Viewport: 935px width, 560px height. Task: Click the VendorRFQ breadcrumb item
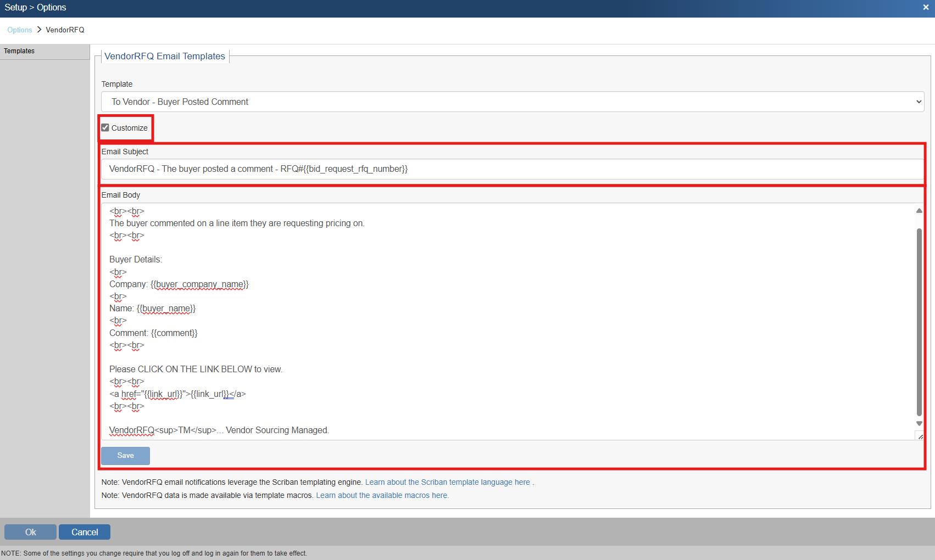[x=65, y=30]
